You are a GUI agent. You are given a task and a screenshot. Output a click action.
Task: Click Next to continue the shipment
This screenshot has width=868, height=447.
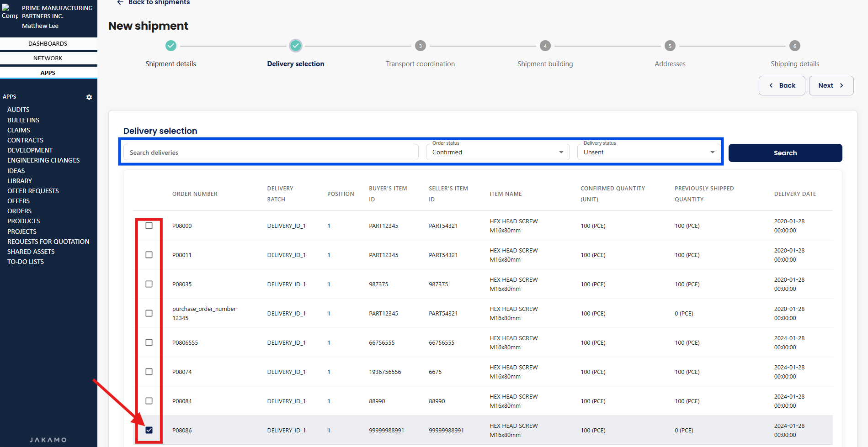[x=831, y=85]
